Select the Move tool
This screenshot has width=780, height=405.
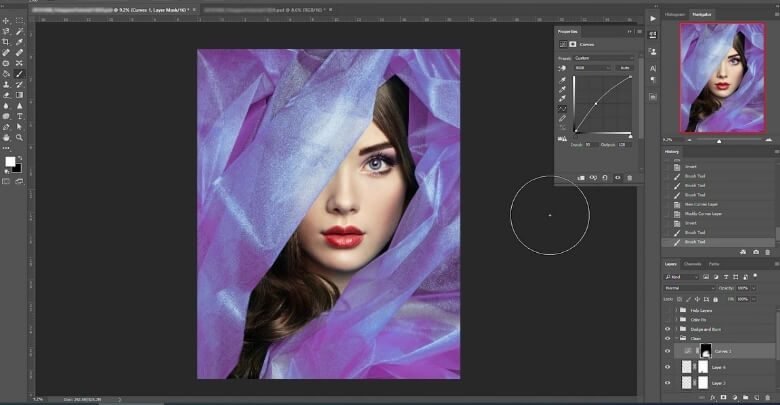point(6,21)
